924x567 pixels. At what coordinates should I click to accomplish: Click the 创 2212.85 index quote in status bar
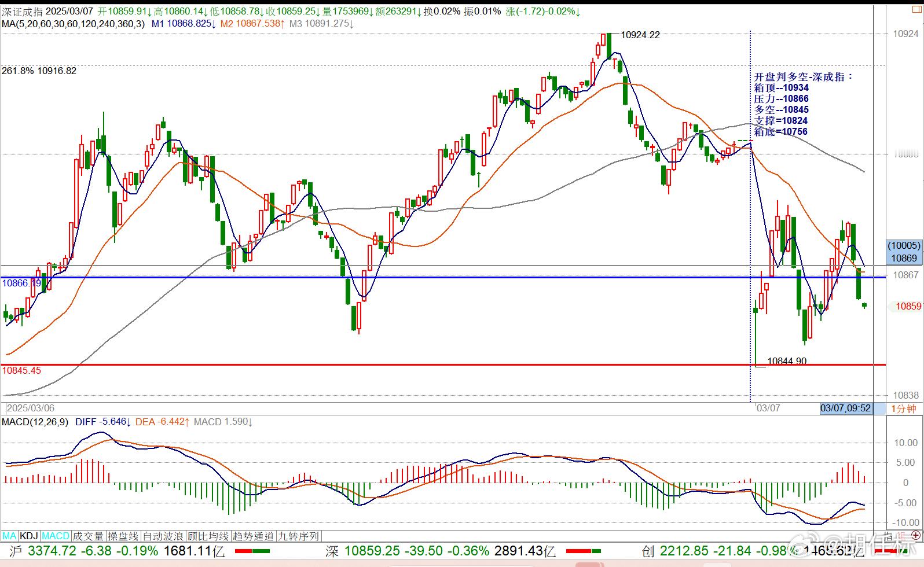click(x=675, y=551)
